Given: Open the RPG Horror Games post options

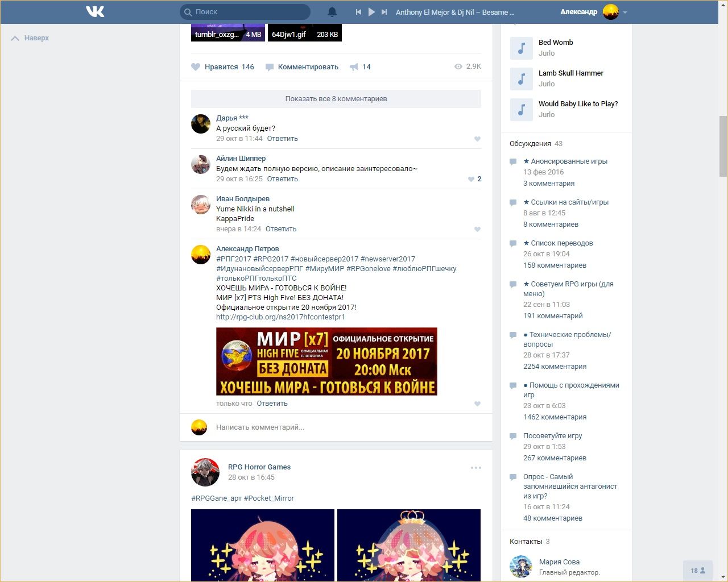Looking at the screenshot, I should [x=476, y=468].
